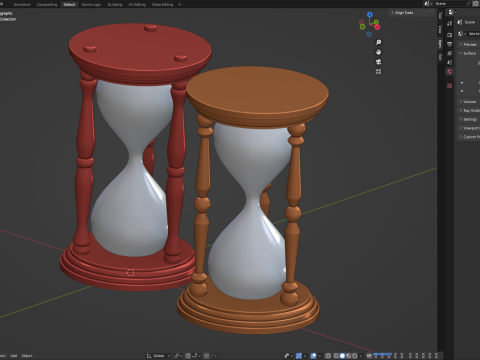
Task: Toggle proportional editing button
Action: (x=207, y=356)
